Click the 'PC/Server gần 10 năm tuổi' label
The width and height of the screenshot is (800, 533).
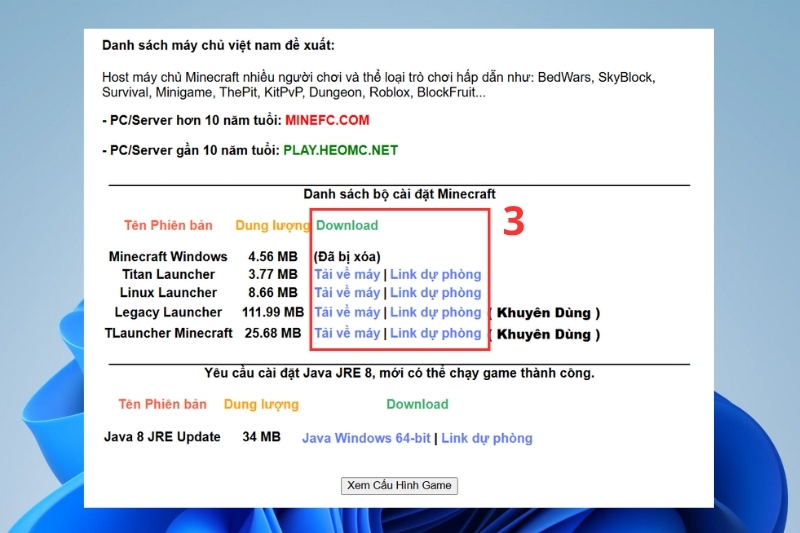pos(191,150)
